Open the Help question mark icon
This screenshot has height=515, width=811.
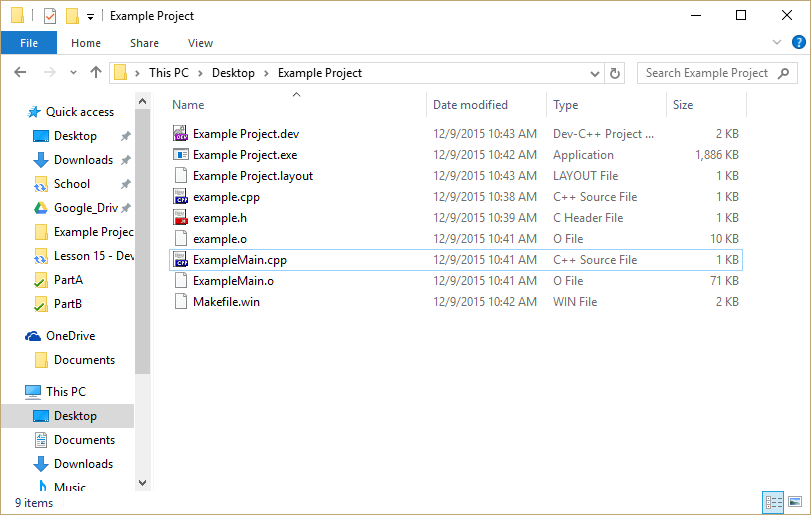[x=798, y=42]
